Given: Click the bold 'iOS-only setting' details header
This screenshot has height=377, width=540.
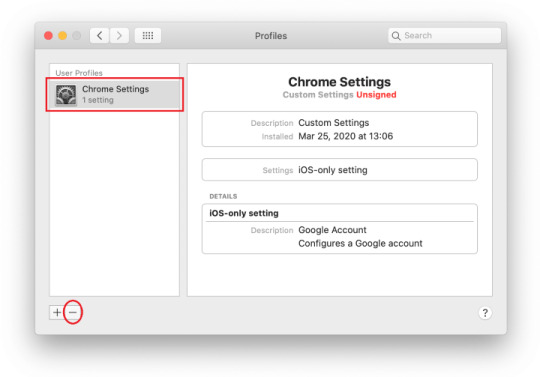Looking at the screenshot, I should pos(244,213).
